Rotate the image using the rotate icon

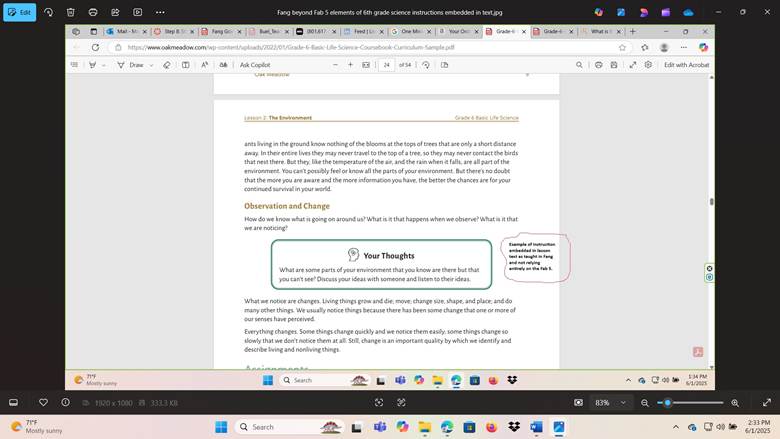pos(48,12)
